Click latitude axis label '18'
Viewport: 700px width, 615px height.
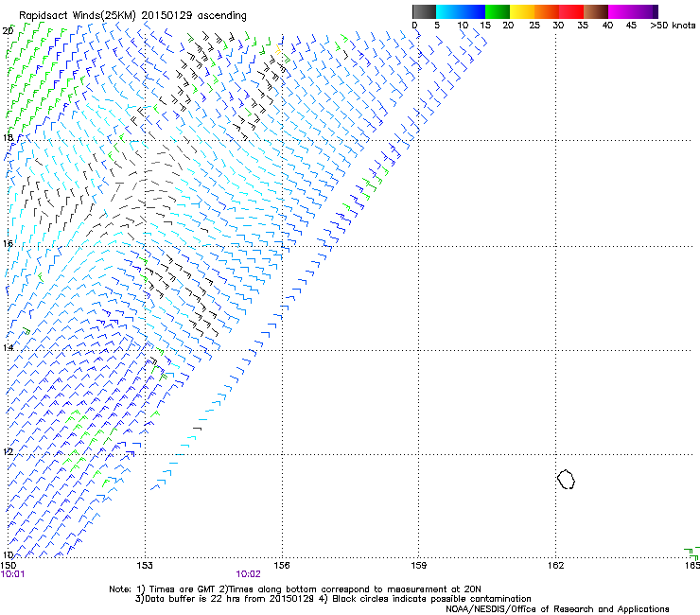click(8, 137)
